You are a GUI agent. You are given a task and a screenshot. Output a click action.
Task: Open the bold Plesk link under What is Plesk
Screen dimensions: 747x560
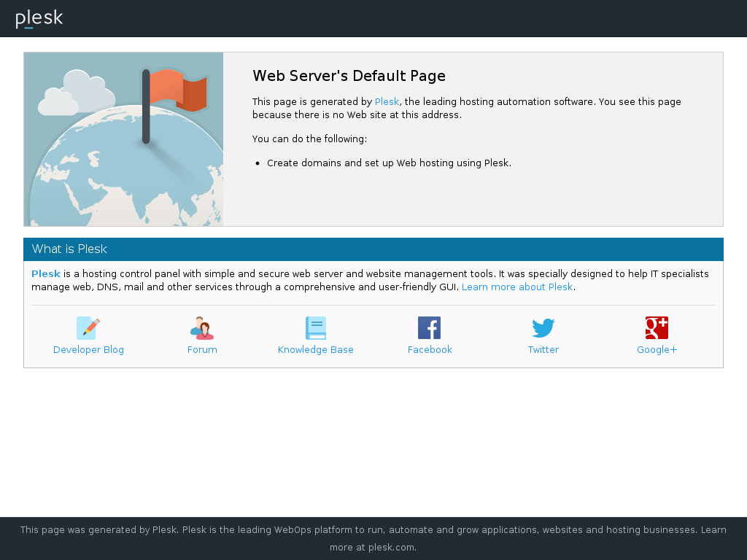[46, 274]
